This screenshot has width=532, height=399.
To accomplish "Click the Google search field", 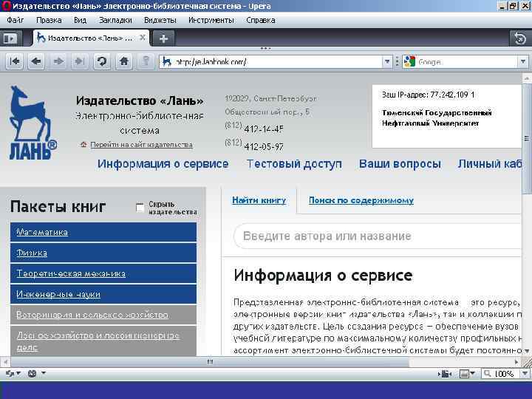I will pyautogui.click(x=467, y=62).
